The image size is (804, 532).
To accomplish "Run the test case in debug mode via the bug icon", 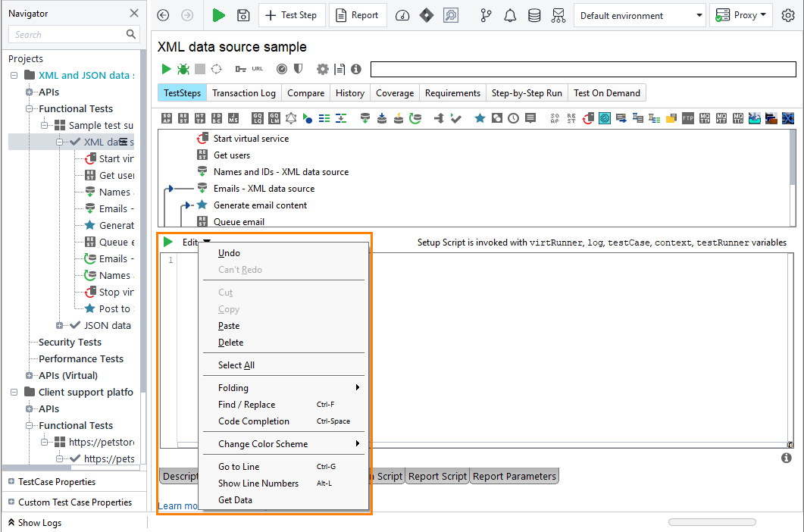I will click(183, 69).
